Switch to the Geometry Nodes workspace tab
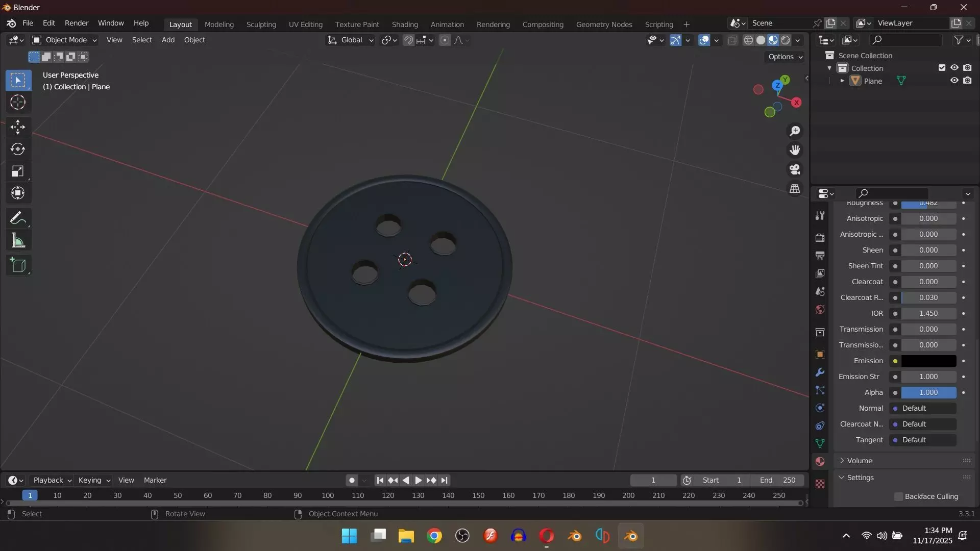Screen dimensions: 980x551 tap(604, 24)
